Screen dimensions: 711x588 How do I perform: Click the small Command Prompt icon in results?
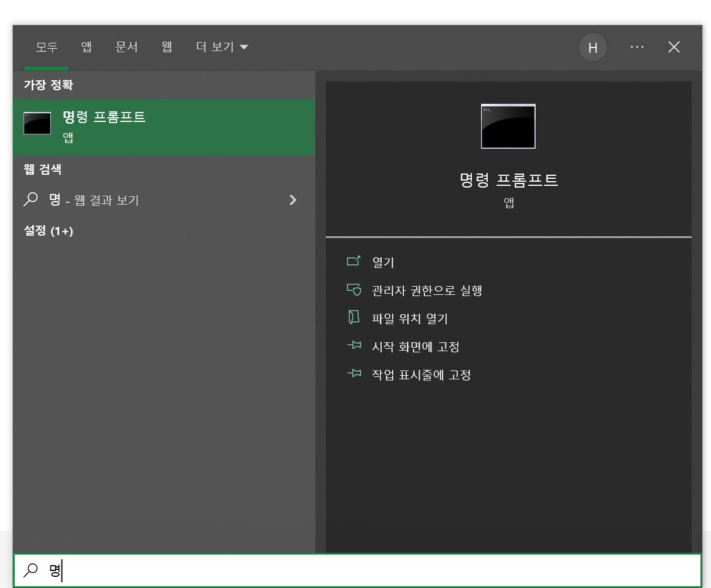point(37,123)
